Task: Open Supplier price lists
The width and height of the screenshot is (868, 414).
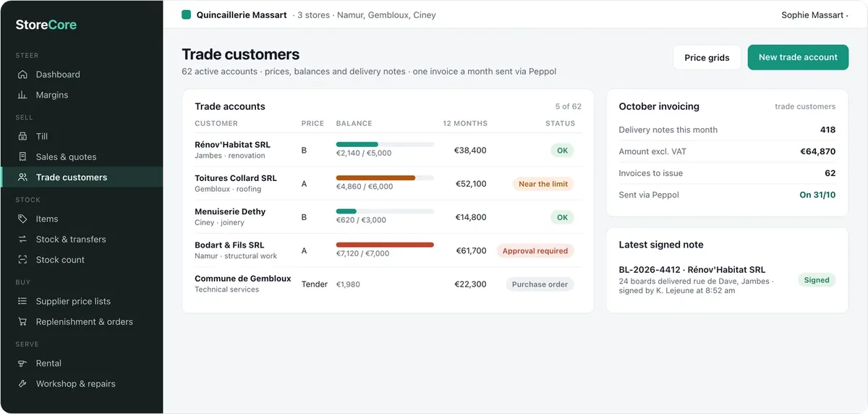Action: [81, 301]
